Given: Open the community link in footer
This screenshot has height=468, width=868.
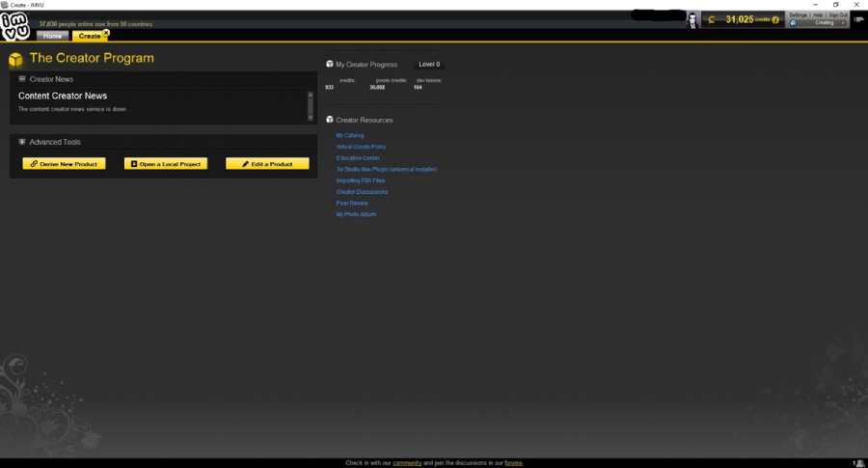Looking at the screenshot, I should point(407,463).
